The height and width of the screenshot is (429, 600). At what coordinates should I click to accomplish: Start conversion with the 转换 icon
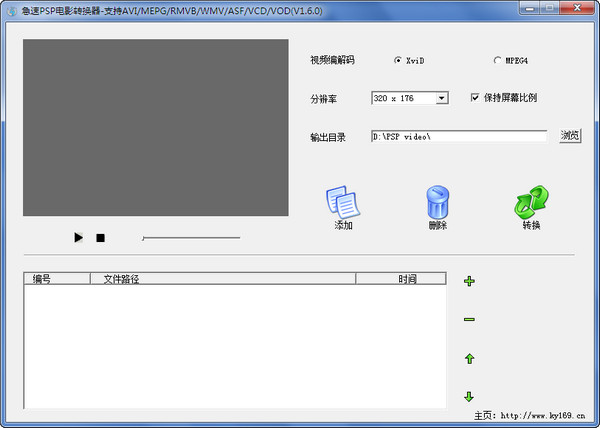pos(530,203)
